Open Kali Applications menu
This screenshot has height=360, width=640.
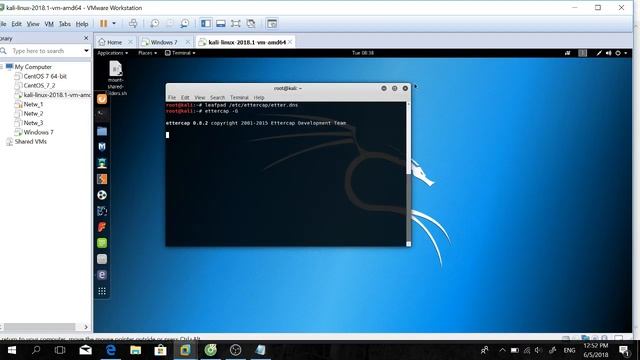112,53
